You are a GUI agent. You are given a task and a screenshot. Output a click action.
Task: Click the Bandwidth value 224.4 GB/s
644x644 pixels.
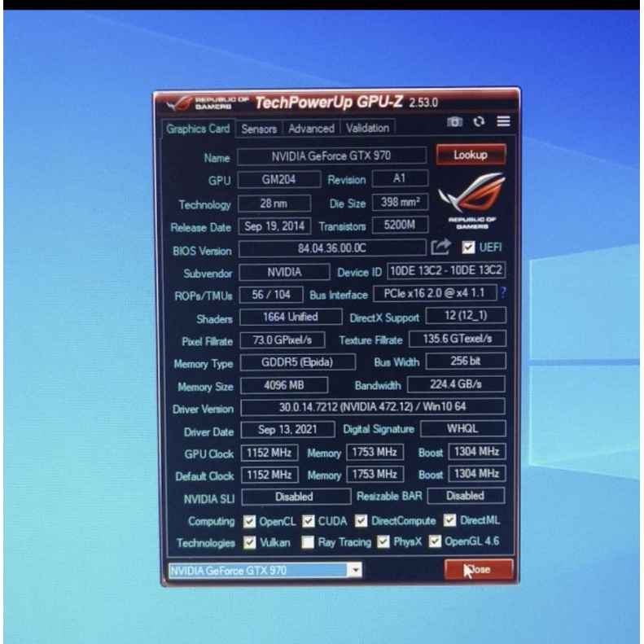coord(456,384)
